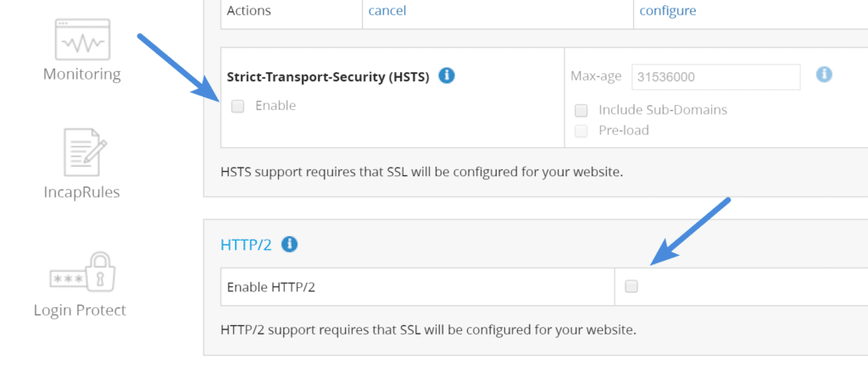Click the Include Sub-Domains label text
Image resolution: width=868 pixels, height=365 pixels.
662,110
